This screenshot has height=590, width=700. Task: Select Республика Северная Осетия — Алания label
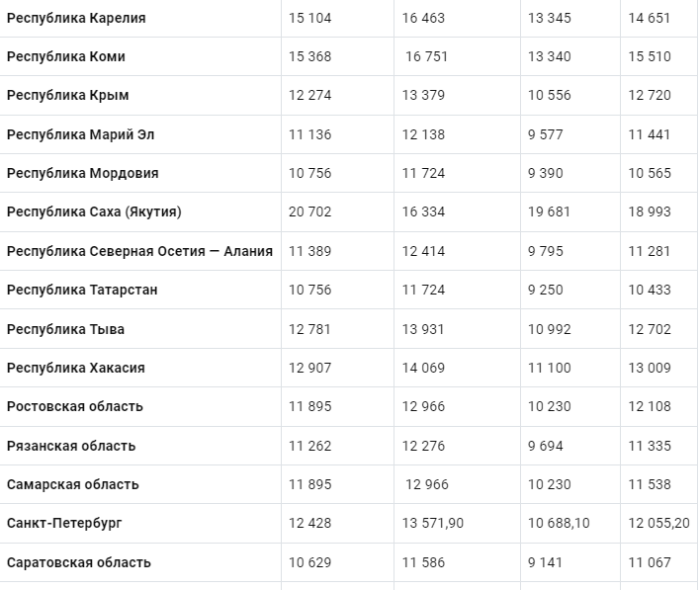click(x=139, y=251)
